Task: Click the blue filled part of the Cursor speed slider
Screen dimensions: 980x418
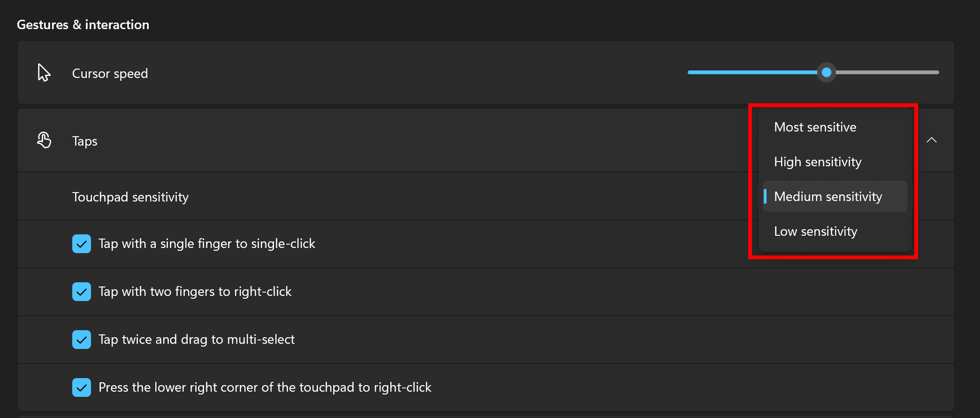Action: click(x=751, y=72)
